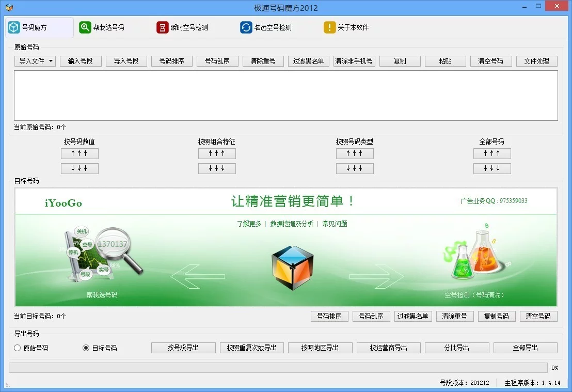Sort target numbers with 号码排序
Viewport: 572px width, 392px height.
pyautogui.click(x=329, y=316)
